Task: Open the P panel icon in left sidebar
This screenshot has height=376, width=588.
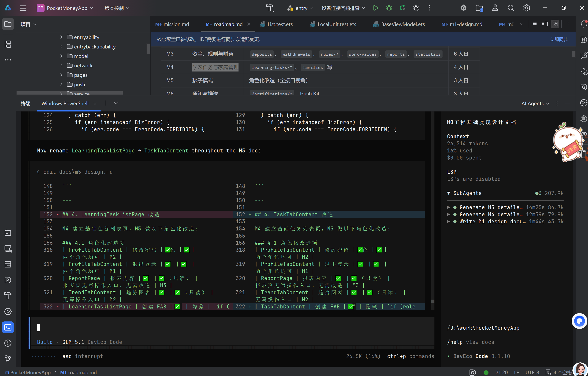Action: tap(8, 280)
